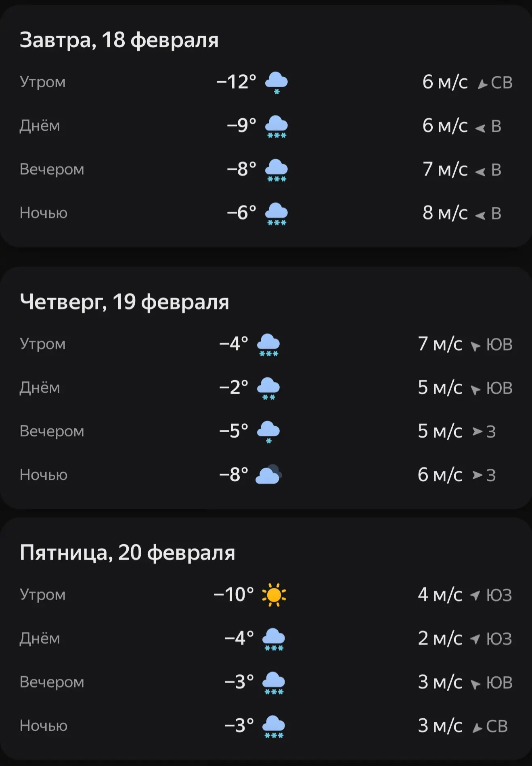Image resolution: width=532 pixels, height=766 pixels.
Task: Tap the −10° temperature for Friday morning
Action: point(234,595)
